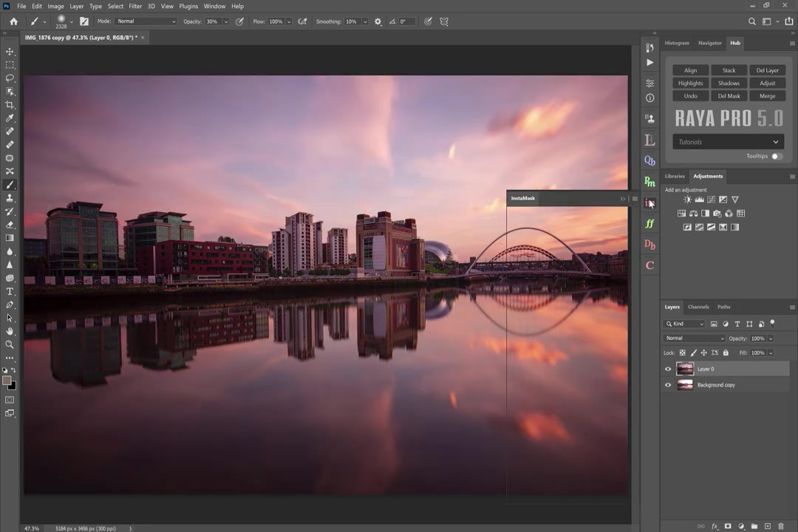
Task: Select the Move tool
Action: (10, 52)
